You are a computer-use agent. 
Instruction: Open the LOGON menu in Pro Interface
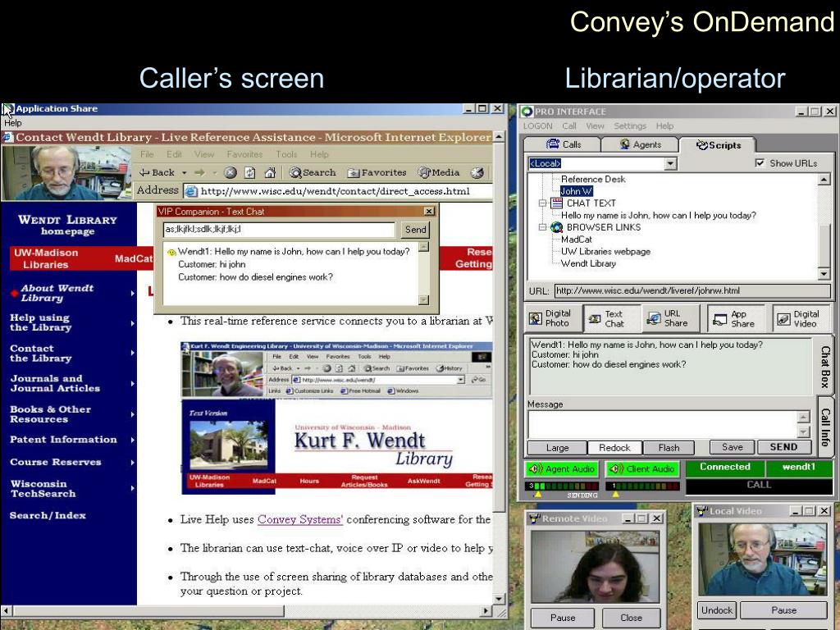click(x=537, y=126)
